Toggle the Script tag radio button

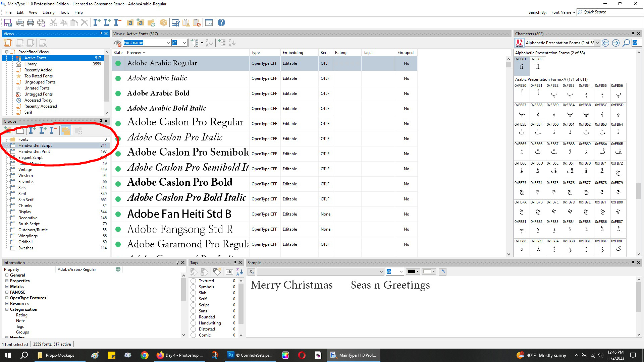(x=194, y=305)
